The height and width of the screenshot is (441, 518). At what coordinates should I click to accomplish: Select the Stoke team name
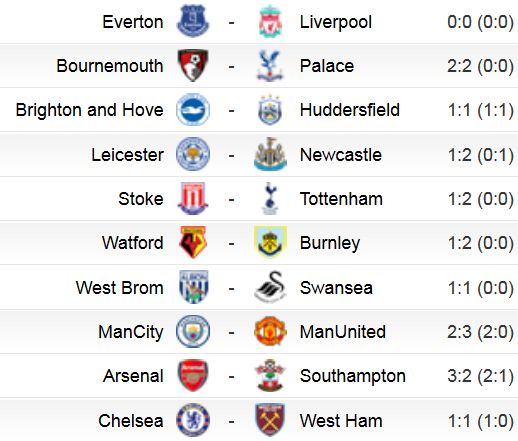click(x=141, y=199)
